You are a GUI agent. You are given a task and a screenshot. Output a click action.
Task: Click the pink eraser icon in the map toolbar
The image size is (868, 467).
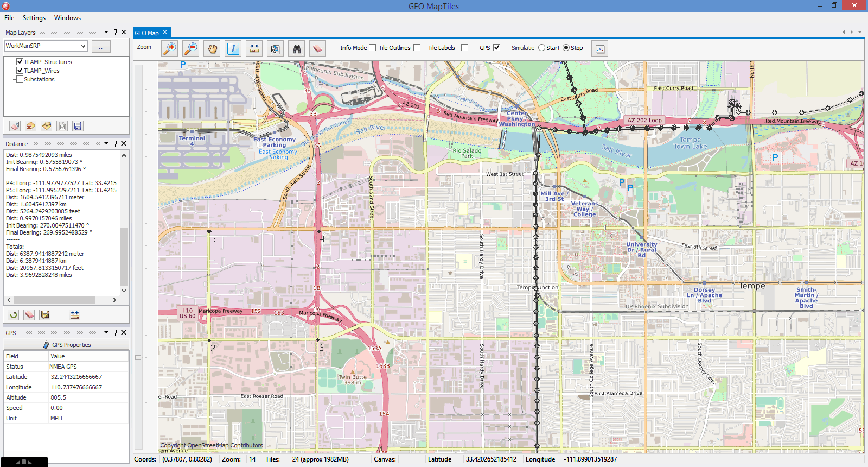click(317, 49)
